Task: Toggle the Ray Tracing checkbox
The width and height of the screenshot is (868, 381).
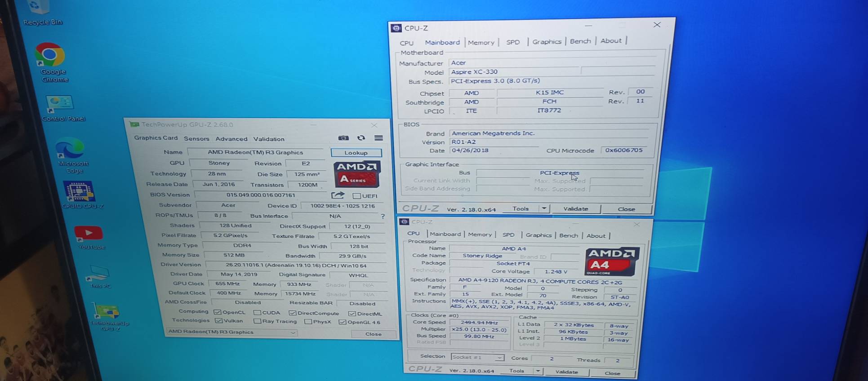Action: coord(257,321)
